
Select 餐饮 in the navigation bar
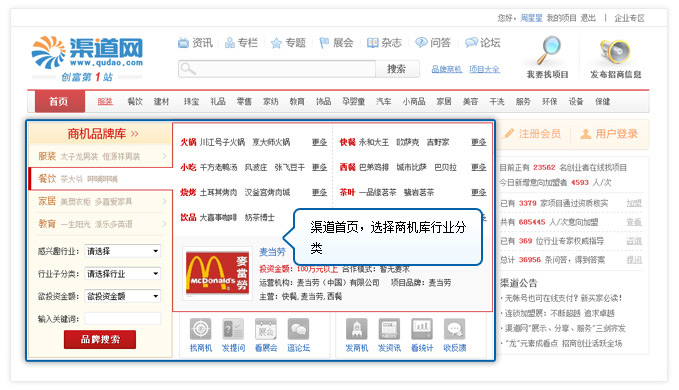pos(135,102)
